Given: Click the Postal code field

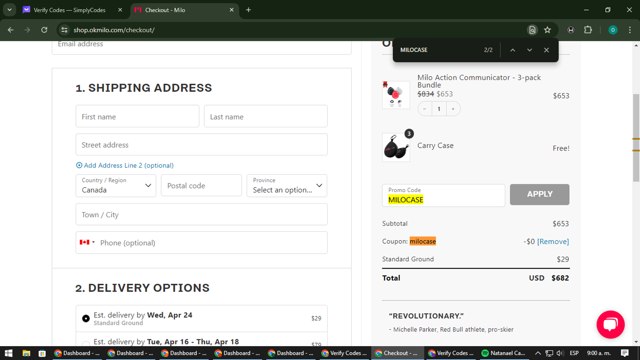Looking at the screenshot, I should pos(201,186).
